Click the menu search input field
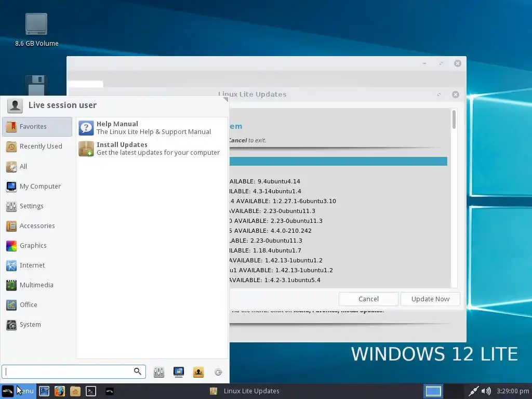 pyautogui.click(x=74, y=371)
